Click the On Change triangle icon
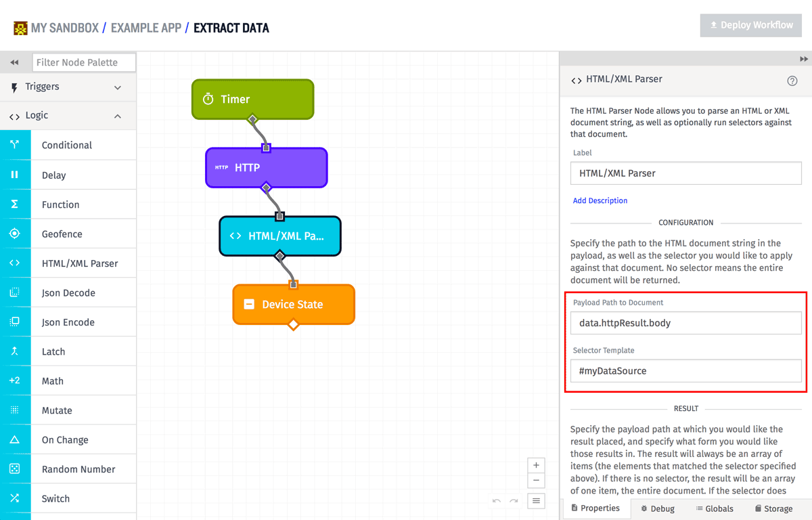Viewport: 812px width, 520px height. [15, 439]
